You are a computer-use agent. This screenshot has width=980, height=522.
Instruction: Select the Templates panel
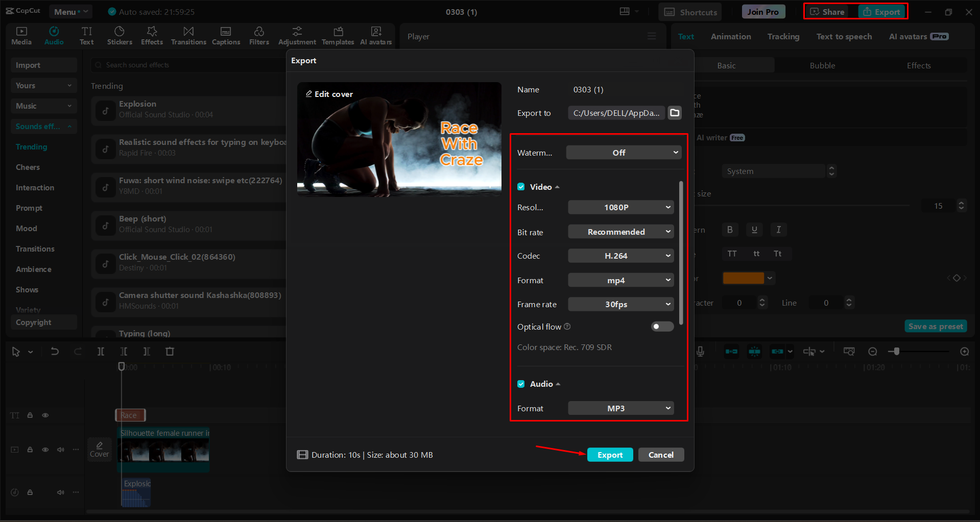338,36
